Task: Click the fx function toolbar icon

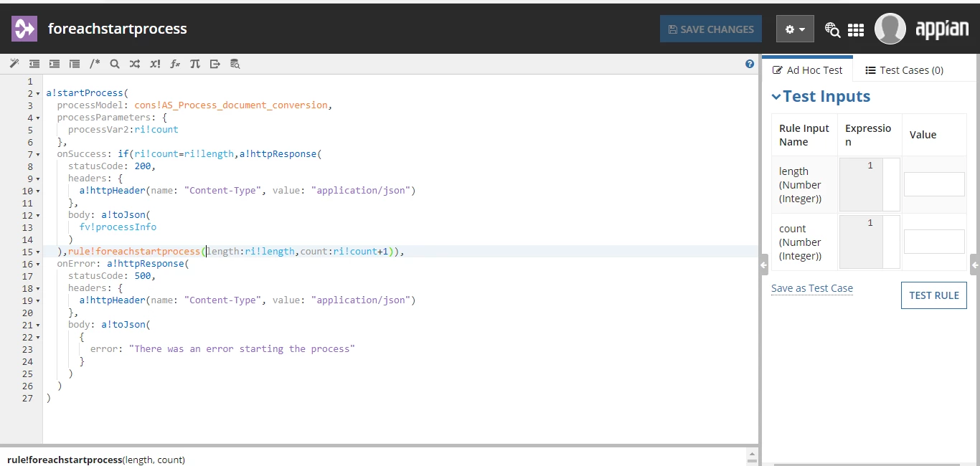Action: click(175, 64)
